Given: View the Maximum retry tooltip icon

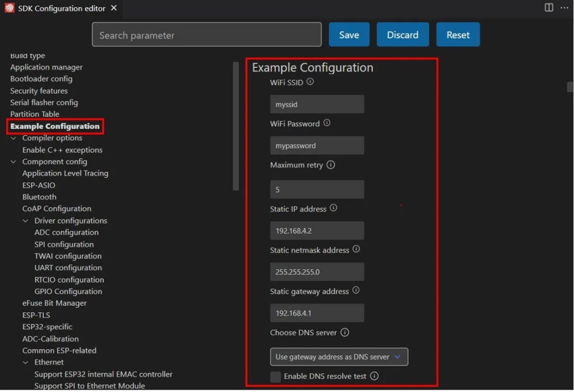Looking at the screenshot, I should (x=331, y=165).
